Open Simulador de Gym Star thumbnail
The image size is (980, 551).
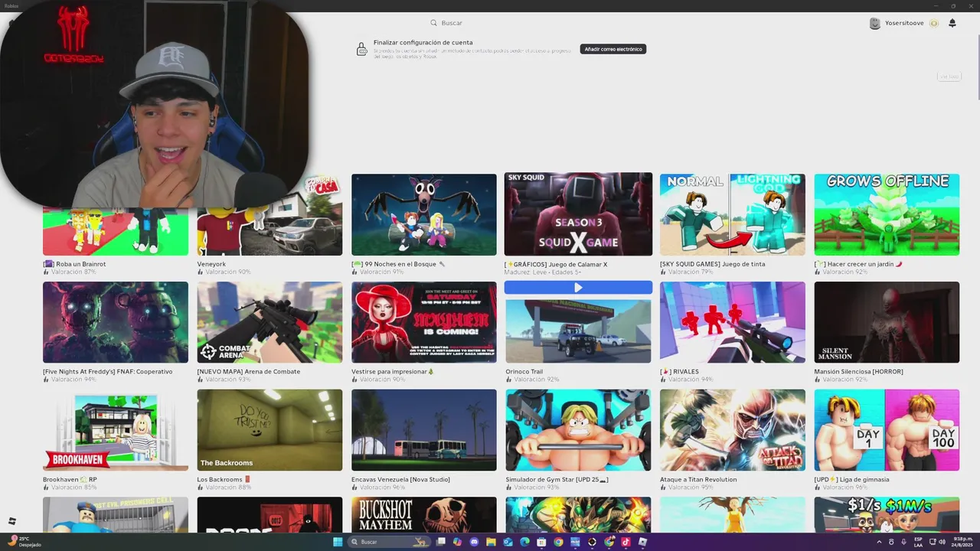pyautogui.click(x=578, y=430)
